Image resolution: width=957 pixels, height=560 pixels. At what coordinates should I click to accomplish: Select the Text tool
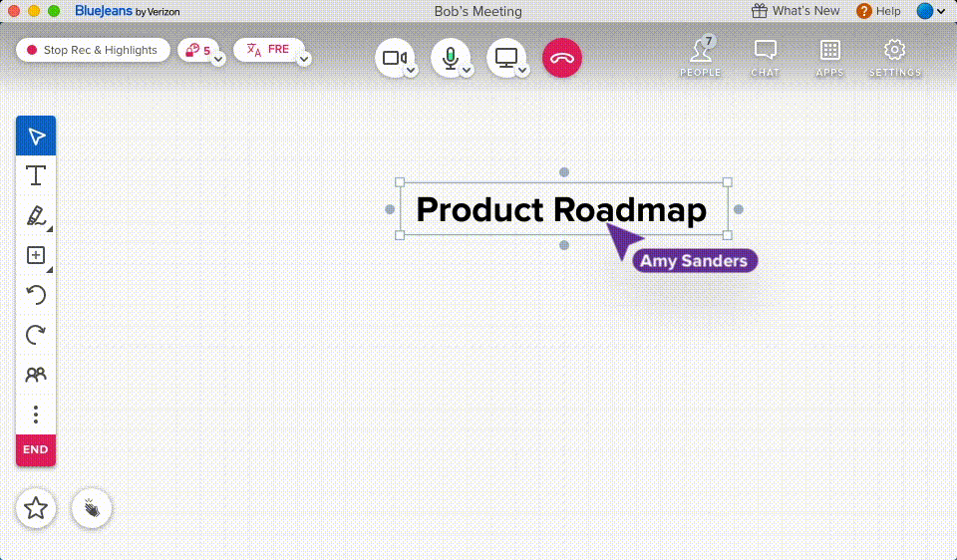tap(36, 175)
